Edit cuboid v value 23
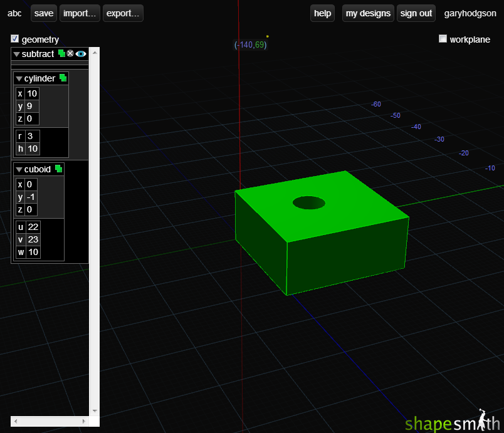The width and height of the screenshot is (504, 433). point(33,239)
